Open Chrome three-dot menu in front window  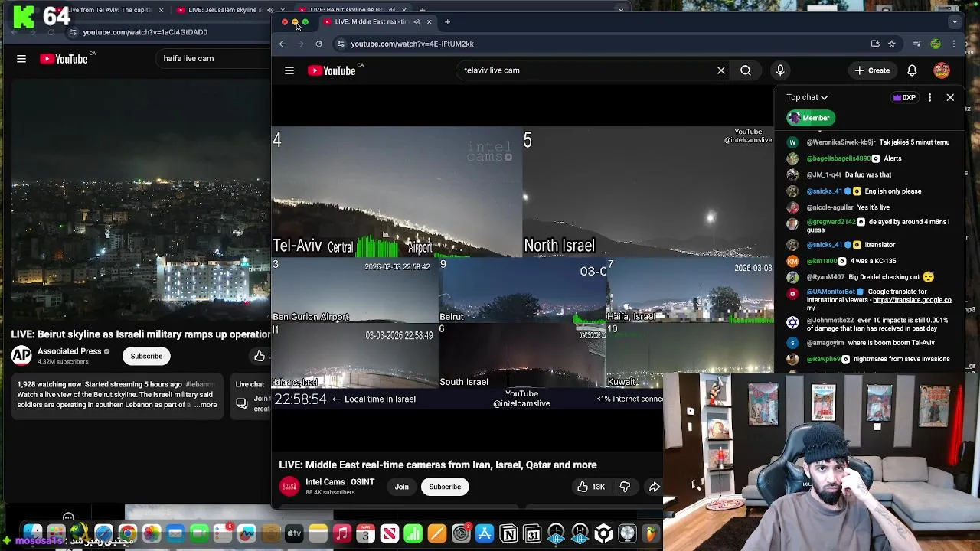click(954, 44)
